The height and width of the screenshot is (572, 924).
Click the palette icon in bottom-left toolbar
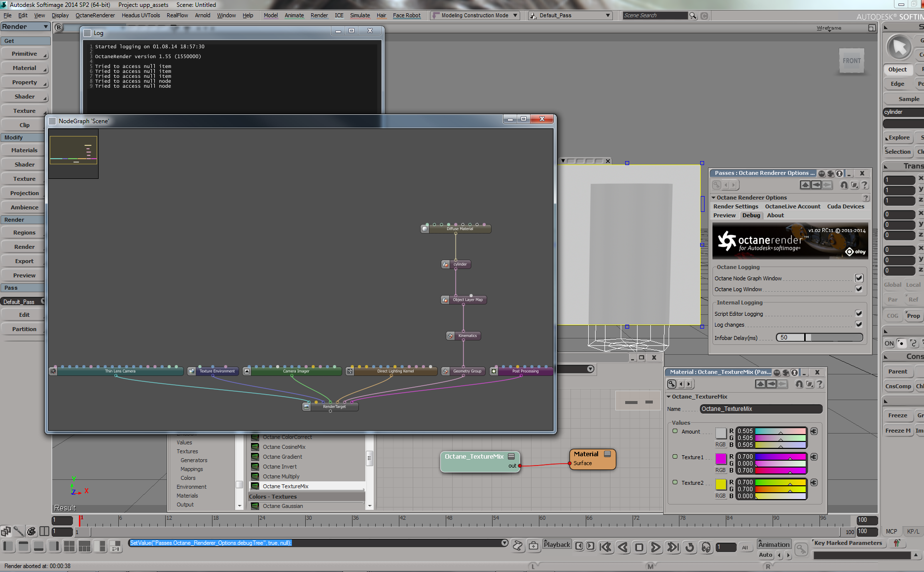pyautogui.click(x=31, y=531)
